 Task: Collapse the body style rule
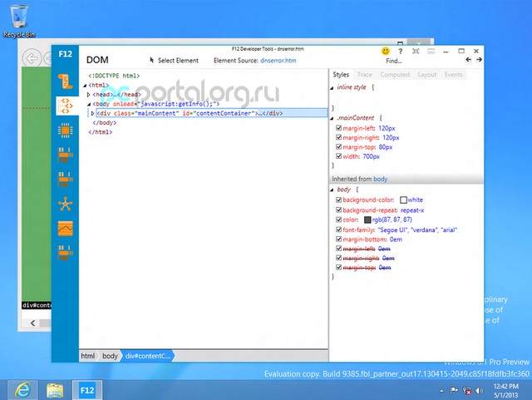332,190
